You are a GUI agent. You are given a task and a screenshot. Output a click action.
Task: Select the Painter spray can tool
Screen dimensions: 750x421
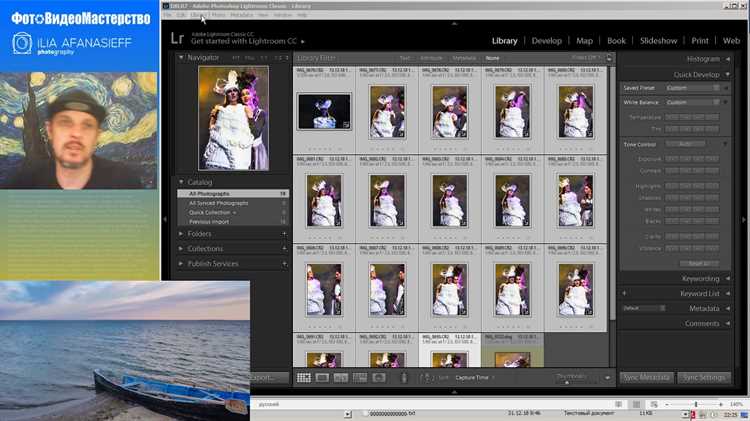(404, 378)
